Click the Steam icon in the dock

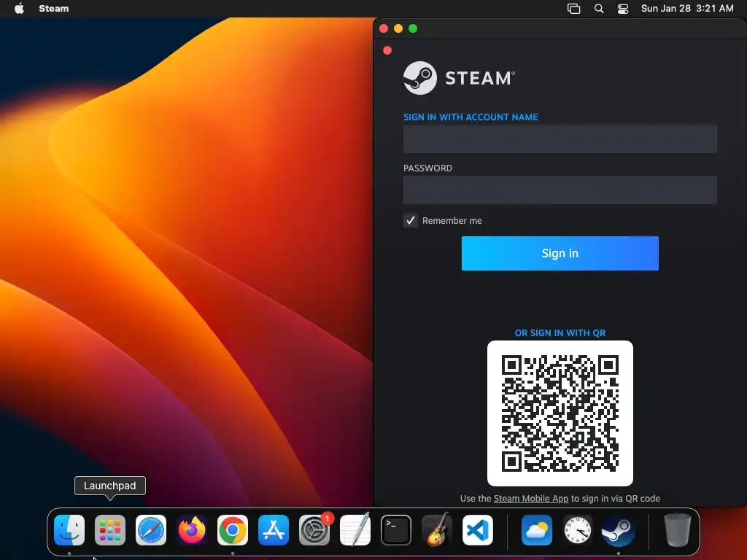(x=619, y=530)
